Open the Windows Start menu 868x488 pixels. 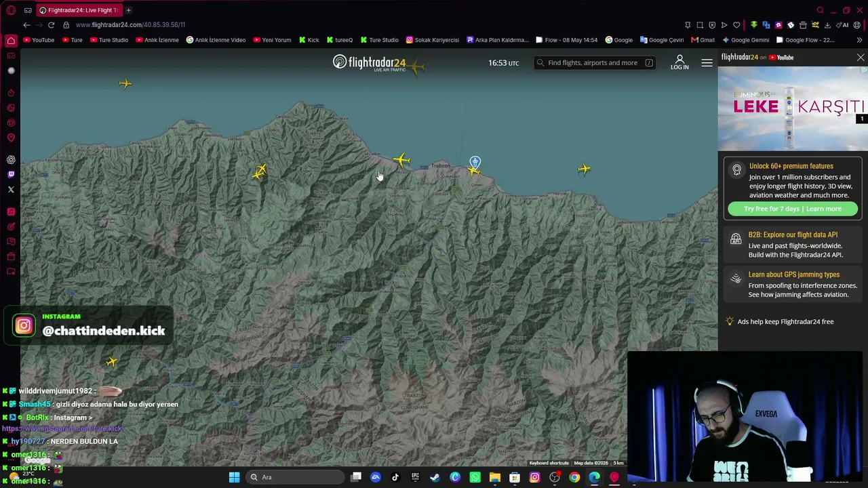(x=234, y=477)
